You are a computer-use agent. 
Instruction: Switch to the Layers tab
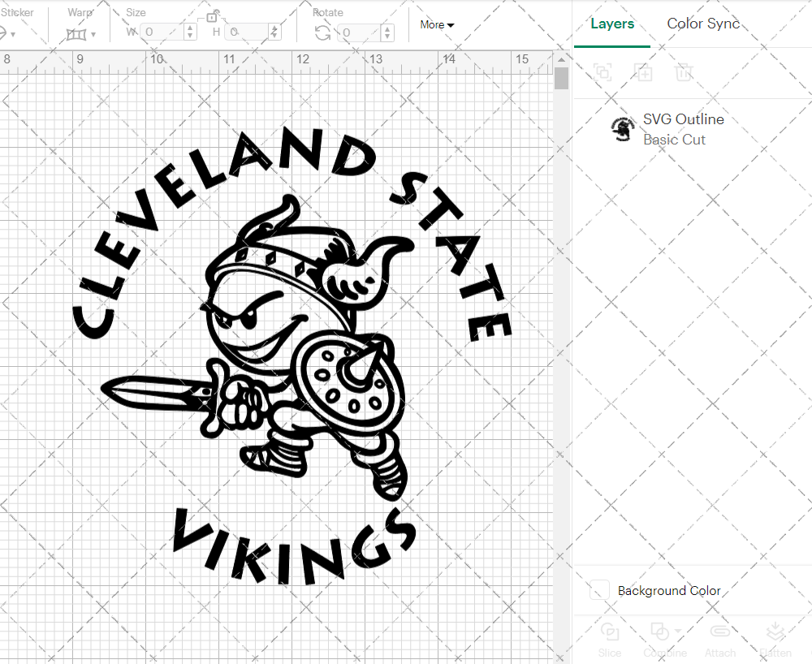[x=612, y=24]
